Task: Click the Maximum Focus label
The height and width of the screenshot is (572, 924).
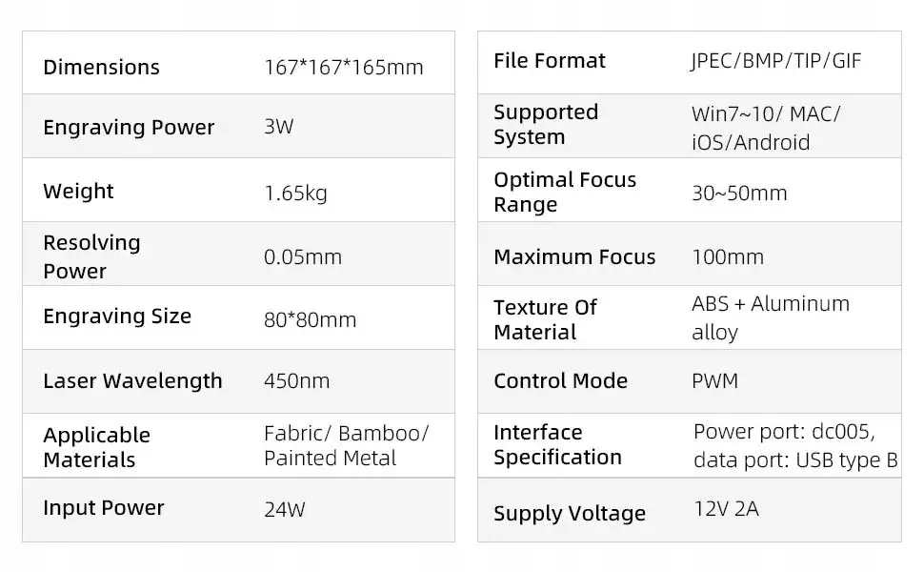Action: tap(574, 257)
